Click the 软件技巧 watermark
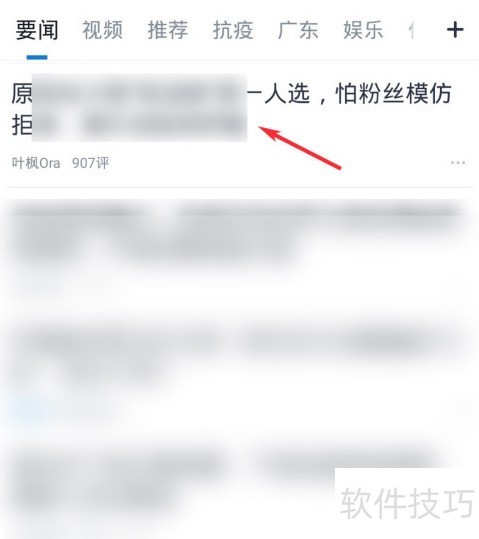The height and width of the screenshot is (539, 479). point(407,503)
